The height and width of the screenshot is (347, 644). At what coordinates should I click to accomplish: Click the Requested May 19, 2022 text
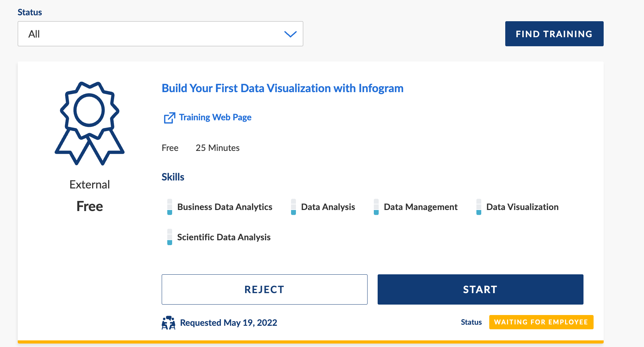[228, 323]
